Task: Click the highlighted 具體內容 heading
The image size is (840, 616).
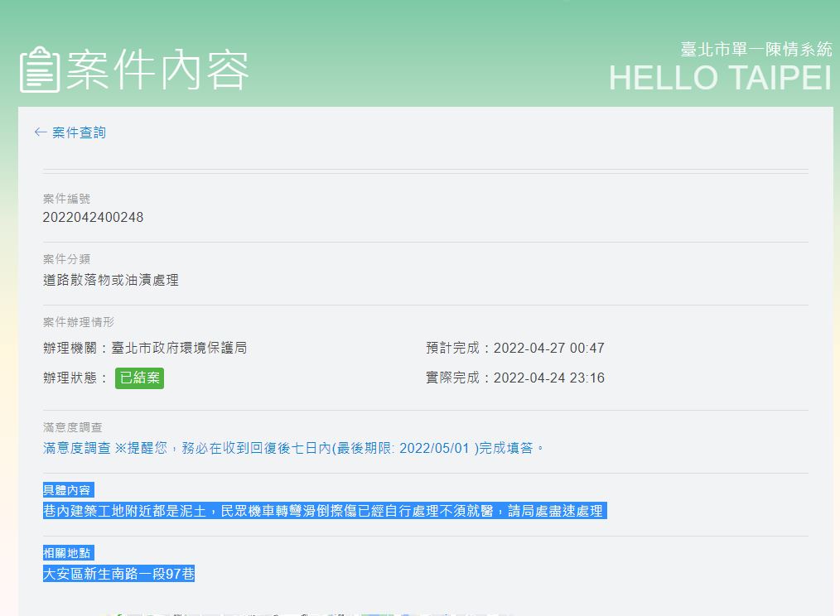Action: [x=69, y=490]
